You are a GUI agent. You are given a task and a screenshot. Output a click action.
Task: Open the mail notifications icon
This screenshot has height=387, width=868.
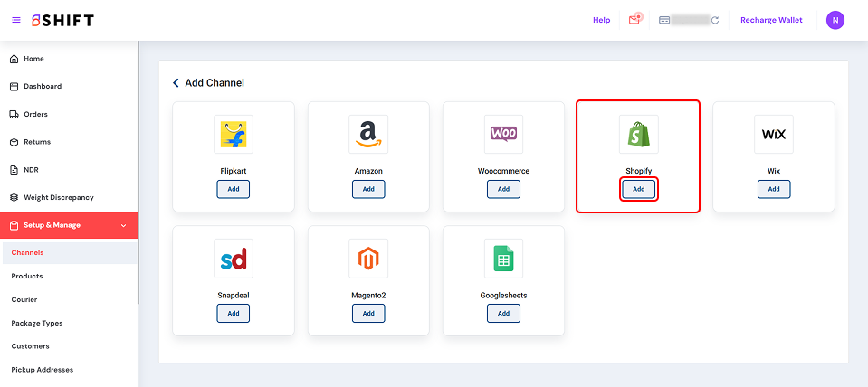(x=634, y=20)
